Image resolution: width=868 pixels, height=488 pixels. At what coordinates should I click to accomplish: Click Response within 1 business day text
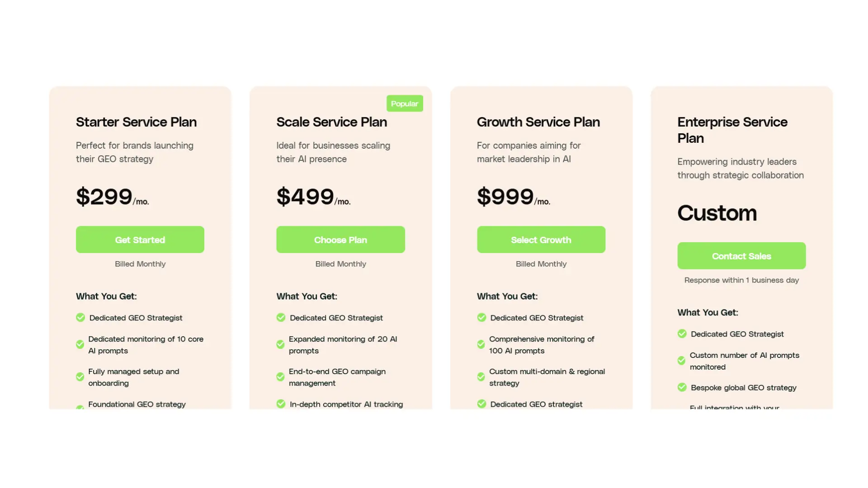(x=741, y=280)
